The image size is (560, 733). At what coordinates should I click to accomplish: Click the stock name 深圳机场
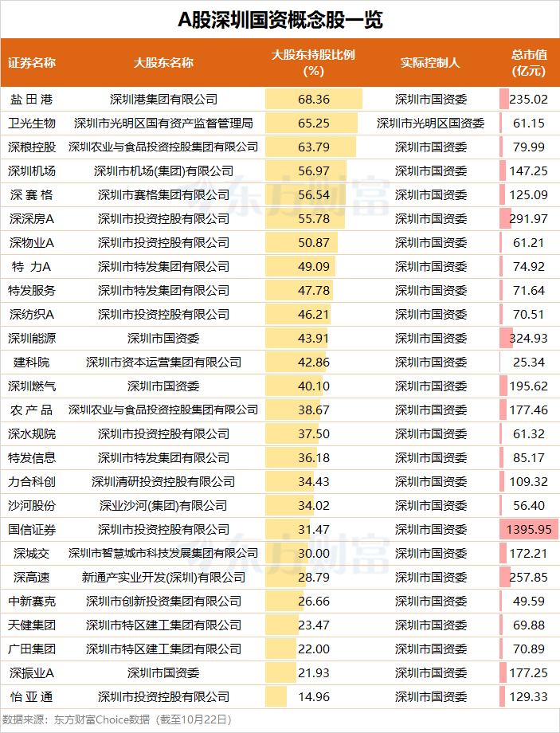[x=32, y=171]
